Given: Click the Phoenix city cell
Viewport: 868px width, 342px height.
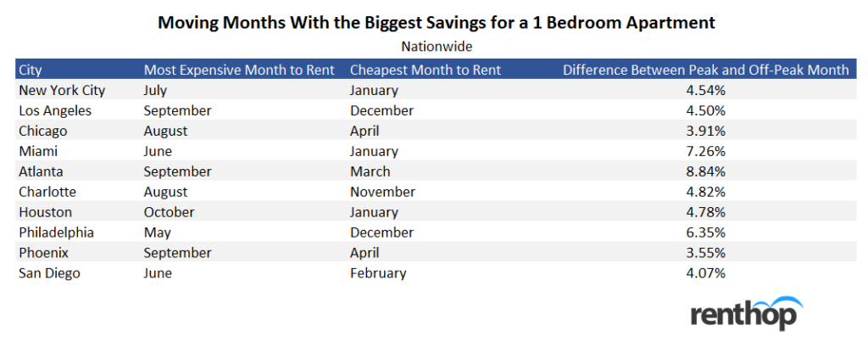Looking at the screenshot, I should pos(43,253).
